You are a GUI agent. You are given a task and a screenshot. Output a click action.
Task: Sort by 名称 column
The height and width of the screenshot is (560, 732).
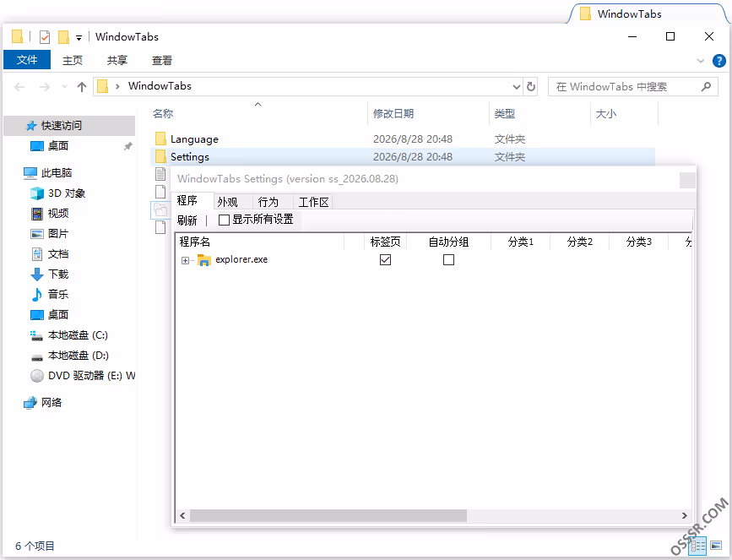[x=163, y=113]
